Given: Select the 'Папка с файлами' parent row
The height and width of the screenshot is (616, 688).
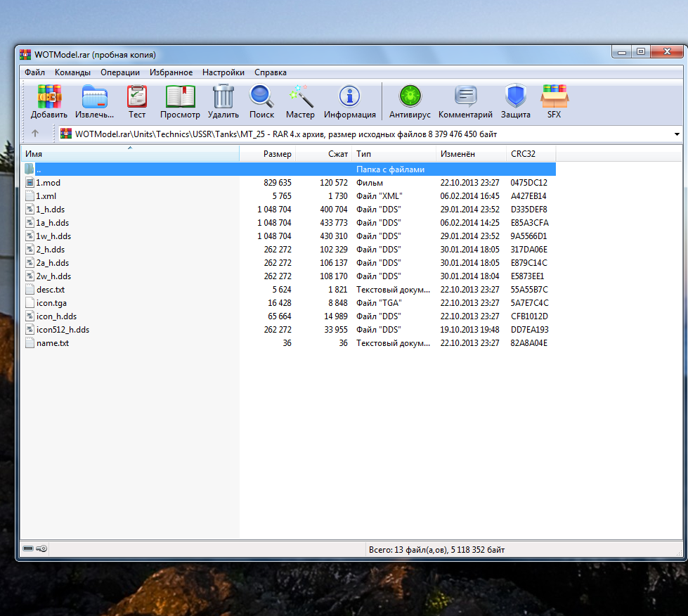Looking at the screenshot, I should tap(289, 169).
